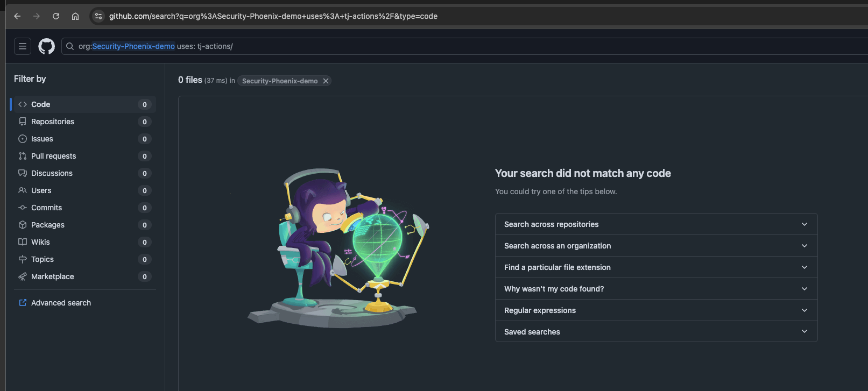Select the Commits filter icon
Image resolution: width=868 pixels, height=391 pixels.
tap(22, 208)
